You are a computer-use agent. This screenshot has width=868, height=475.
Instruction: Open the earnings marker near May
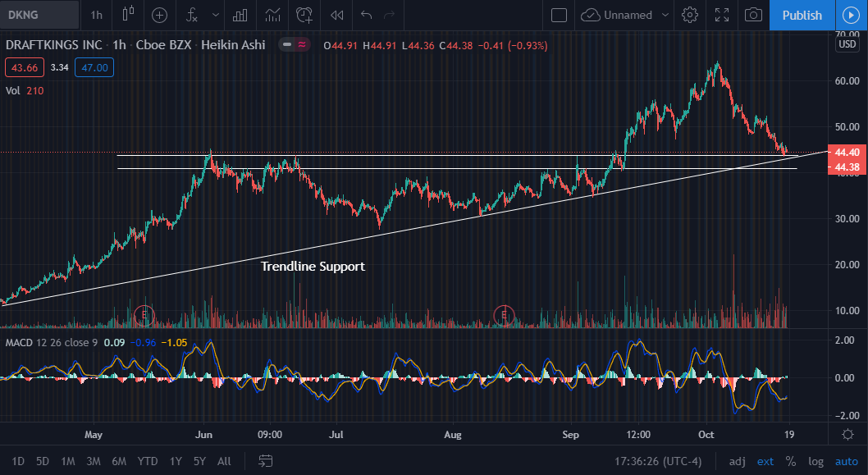pyautogui.click(x=144, y=316)
